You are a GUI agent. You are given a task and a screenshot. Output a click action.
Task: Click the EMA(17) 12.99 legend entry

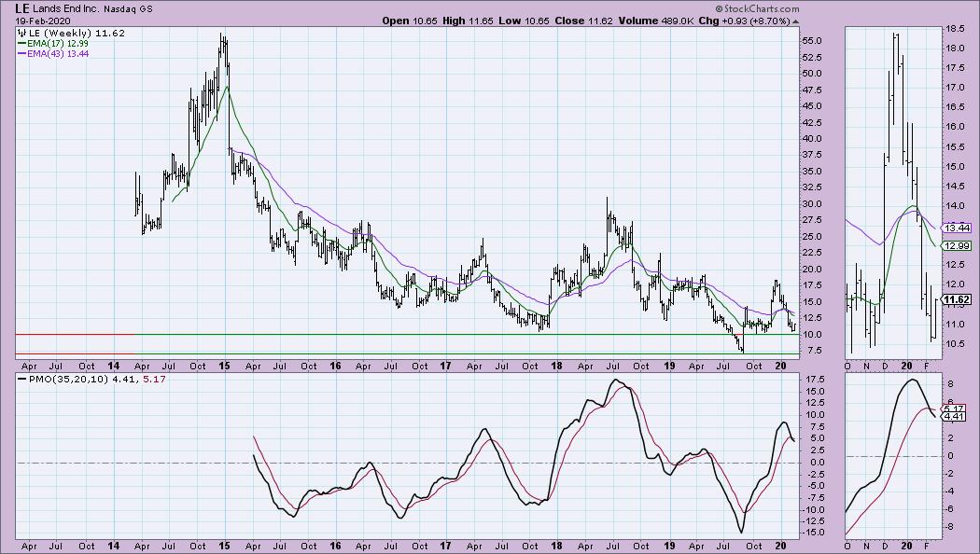pyautogui.click(x=58, y=44)
